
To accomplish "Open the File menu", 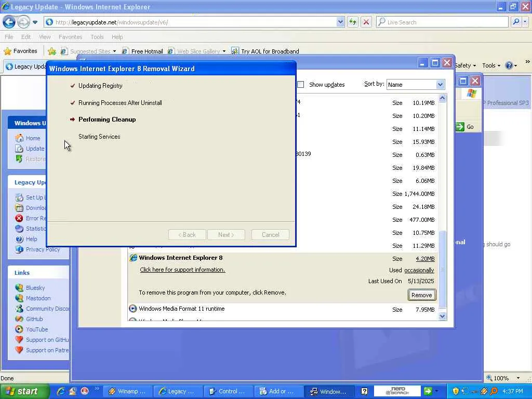I will click(x=9, y=37).
